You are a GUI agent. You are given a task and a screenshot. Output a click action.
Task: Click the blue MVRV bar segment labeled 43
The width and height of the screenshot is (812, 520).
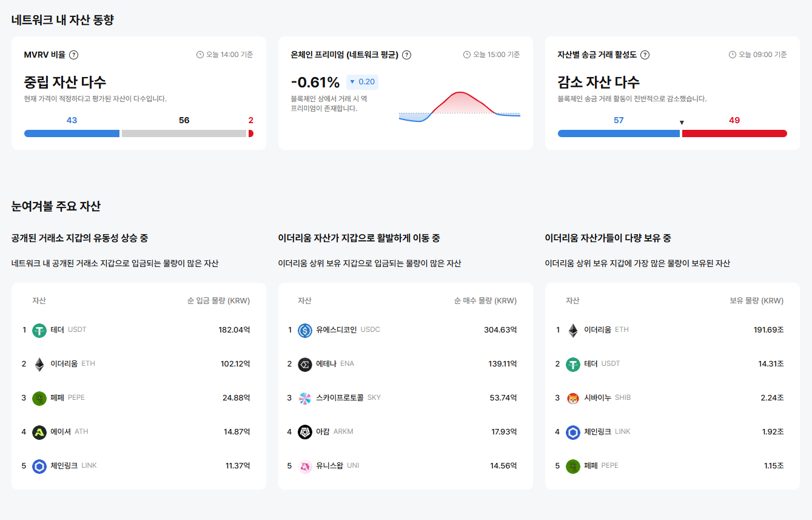click(x=72, y=133)
